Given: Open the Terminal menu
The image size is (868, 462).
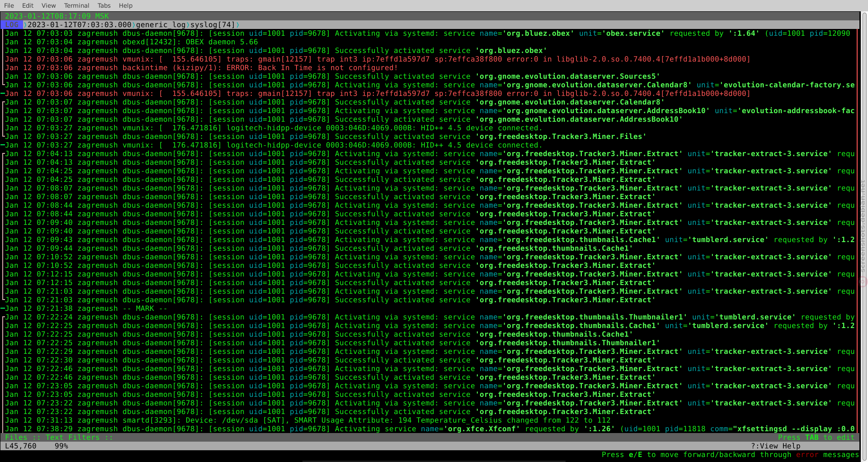Looking at the screenshot, I should [x=76, y=5].
